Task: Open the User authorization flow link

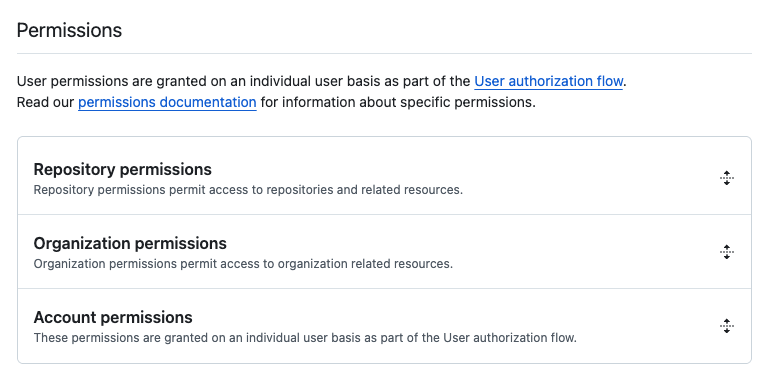Action: (548, 81)
